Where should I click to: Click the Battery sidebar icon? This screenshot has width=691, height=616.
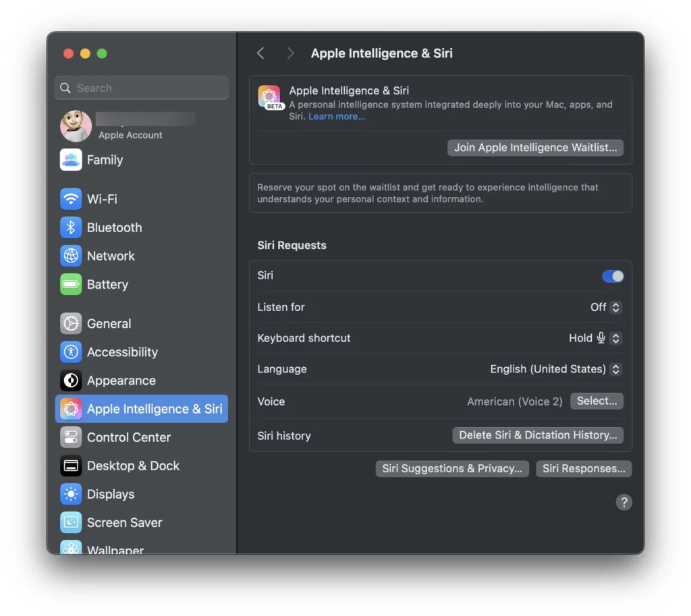pyautogui.click(x=70, y=284)
